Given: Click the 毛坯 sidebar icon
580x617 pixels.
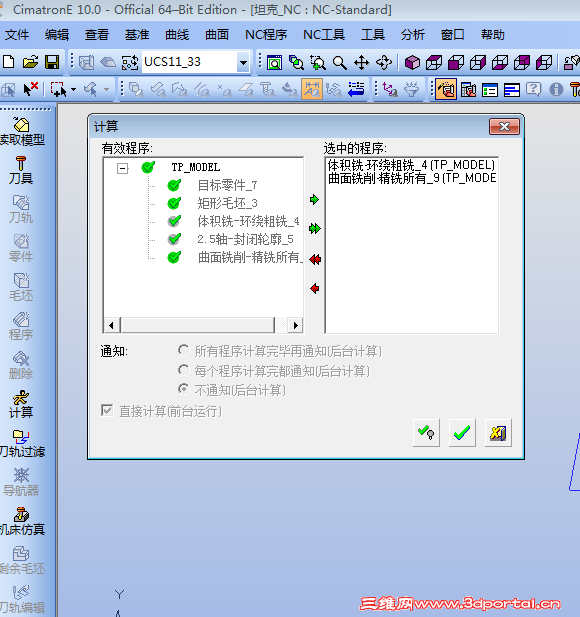Looking at the screenshot, I should [21, 287].
